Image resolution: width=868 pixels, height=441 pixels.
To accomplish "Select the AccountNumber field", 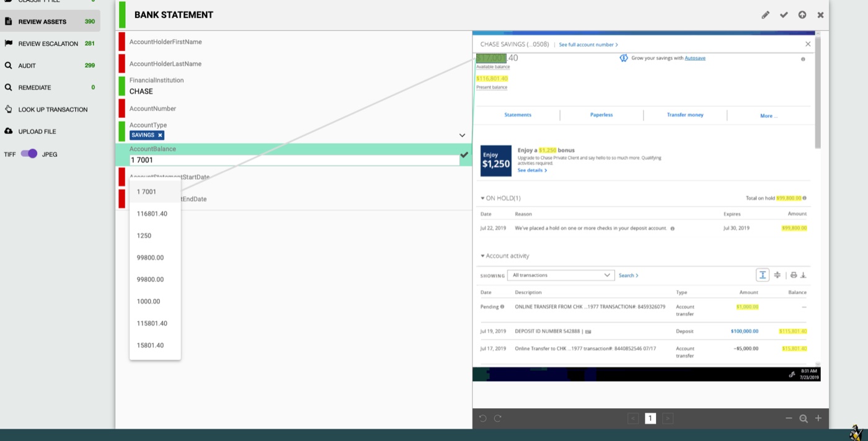I will (x=294, y=109).
